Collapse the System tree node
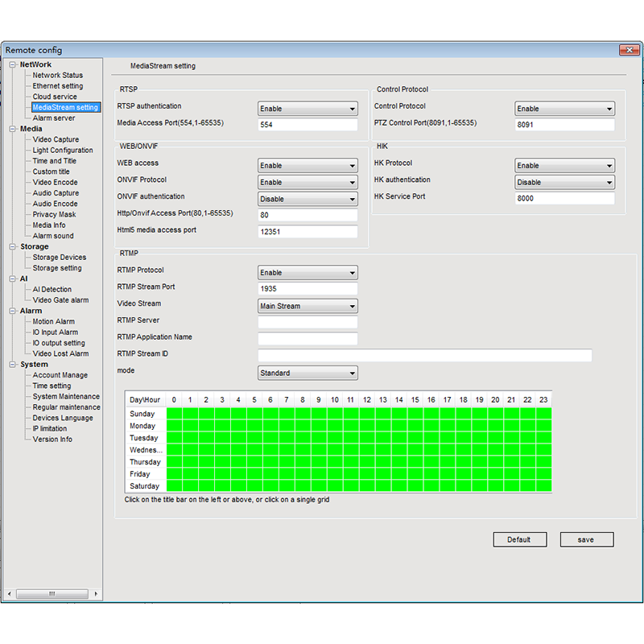 click(13, 365)
